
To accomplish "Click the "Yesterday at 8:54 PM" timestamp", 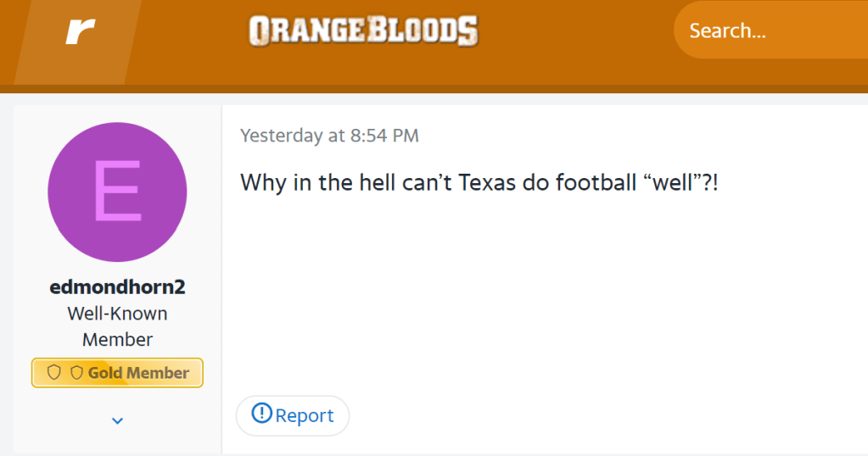I will point(329,136).
